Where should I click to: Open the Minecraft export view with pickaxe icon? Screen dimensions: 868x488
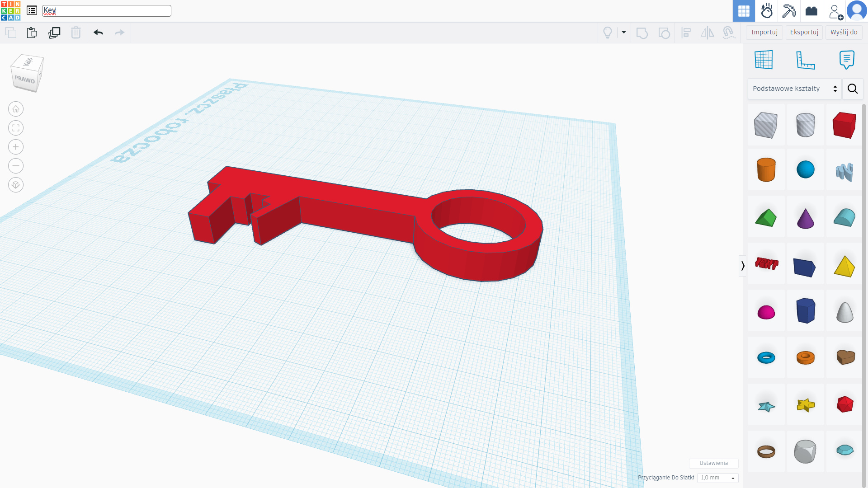(x=789, y=11)
